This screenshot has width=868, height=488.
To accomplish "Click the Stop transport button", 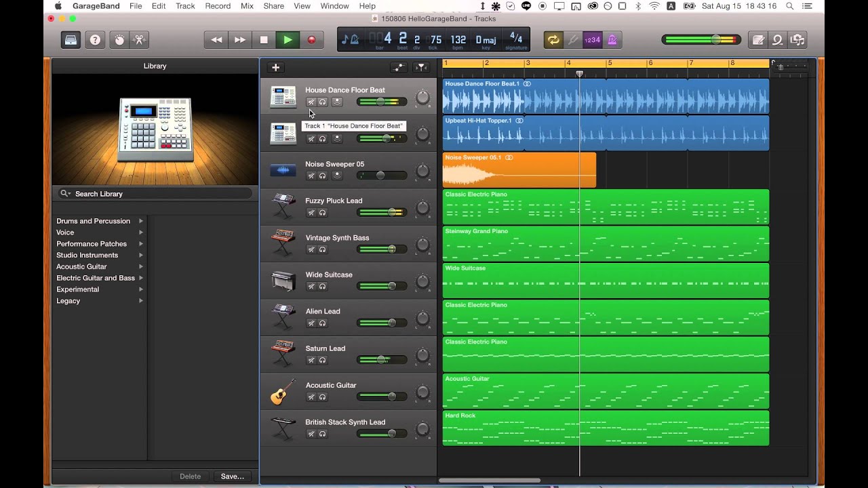I will 264,39.
